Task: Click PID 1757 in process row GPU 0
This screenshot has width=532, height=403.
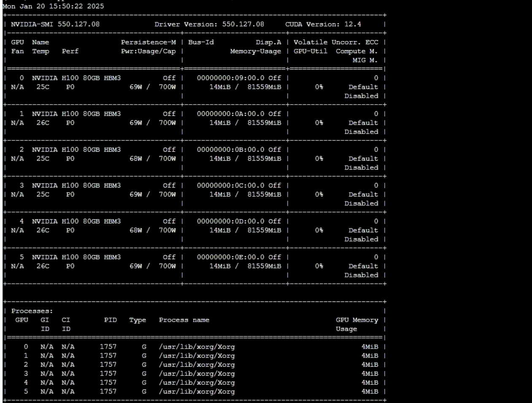Action: (108, 347)
